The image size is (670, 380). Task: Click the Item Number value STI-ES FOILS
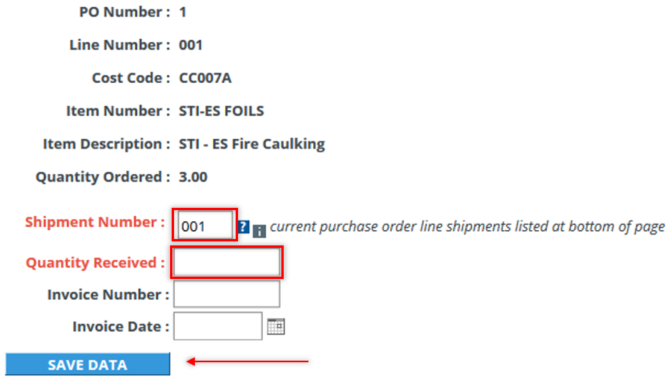[221, 111]
